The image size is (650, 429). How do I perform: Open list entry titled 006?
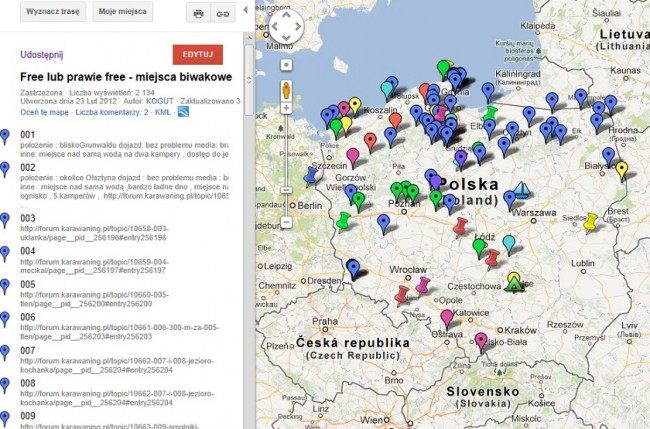(28, 317)
